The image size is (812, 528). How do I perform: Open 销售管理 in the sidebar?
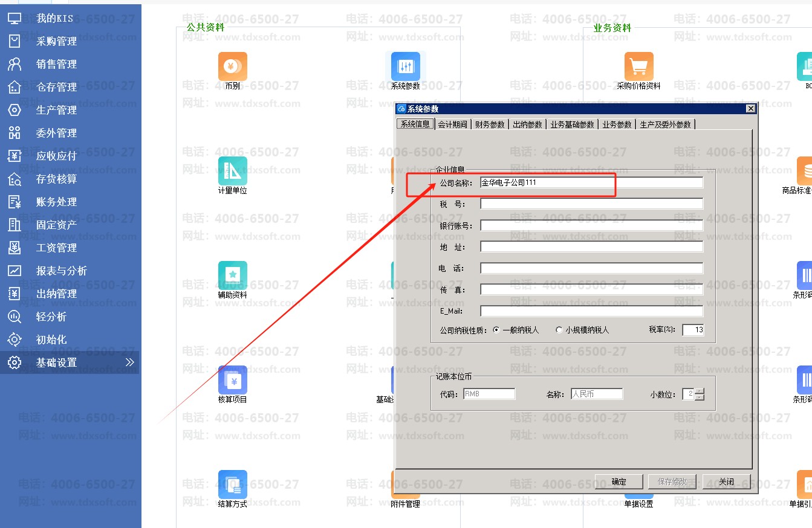(x=56, y=64)
